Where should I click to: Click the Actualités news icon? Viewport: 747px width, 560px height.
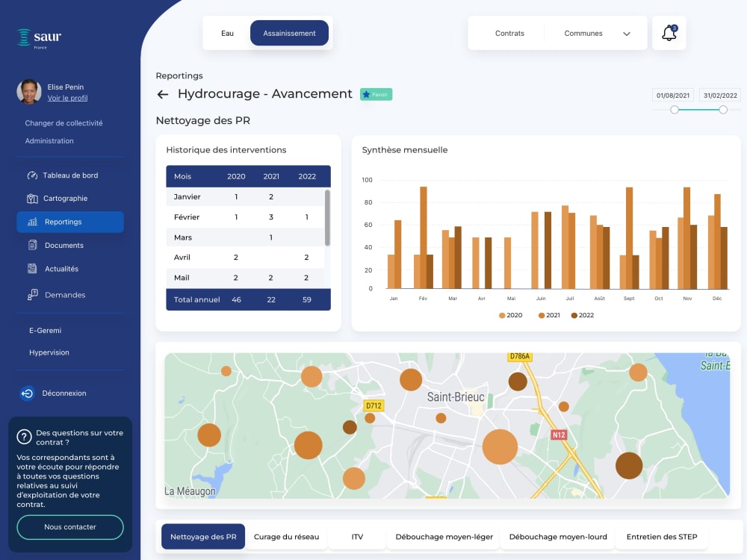point(32,269)
